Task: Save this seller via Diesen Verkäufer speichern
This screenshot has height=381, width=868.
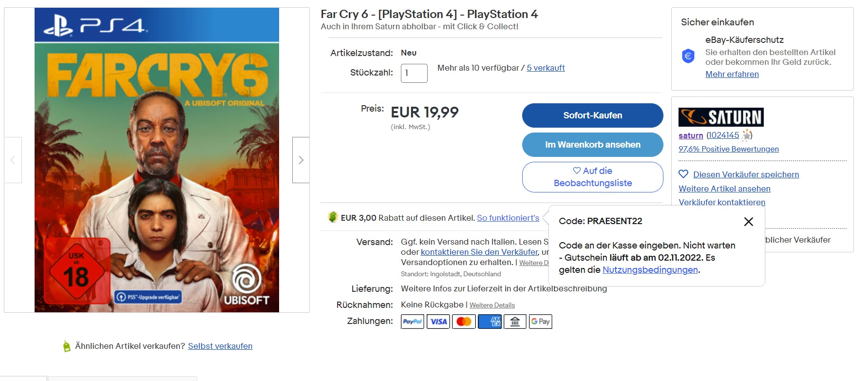Action: [746, 174]
